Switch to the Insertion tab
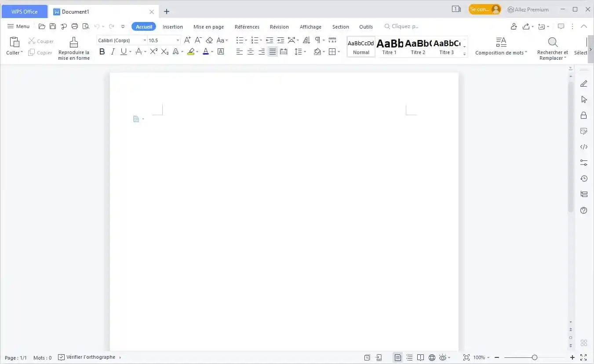This screenshot has width=594, height=364. [x=173, y=27]
